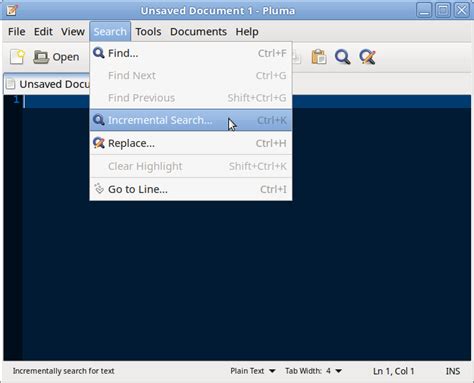Open the View menu

73,32
